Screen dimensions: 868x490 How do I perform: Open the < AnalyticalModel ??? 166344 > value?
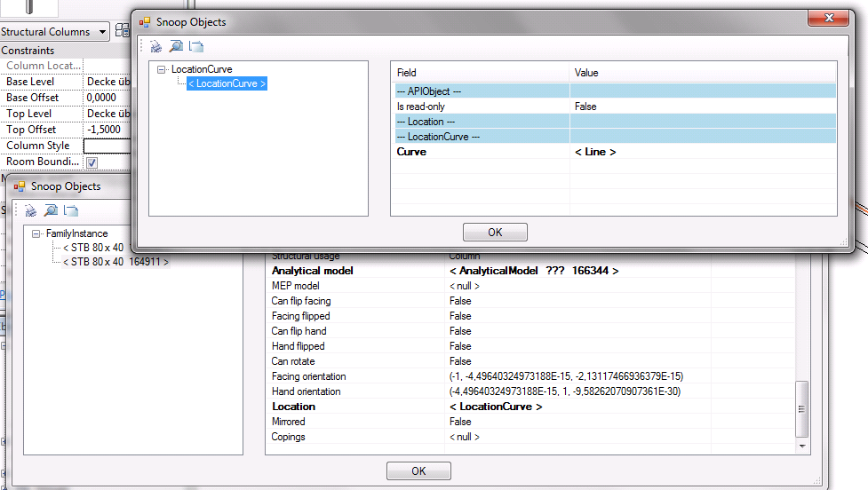click(x=533, y=271)
